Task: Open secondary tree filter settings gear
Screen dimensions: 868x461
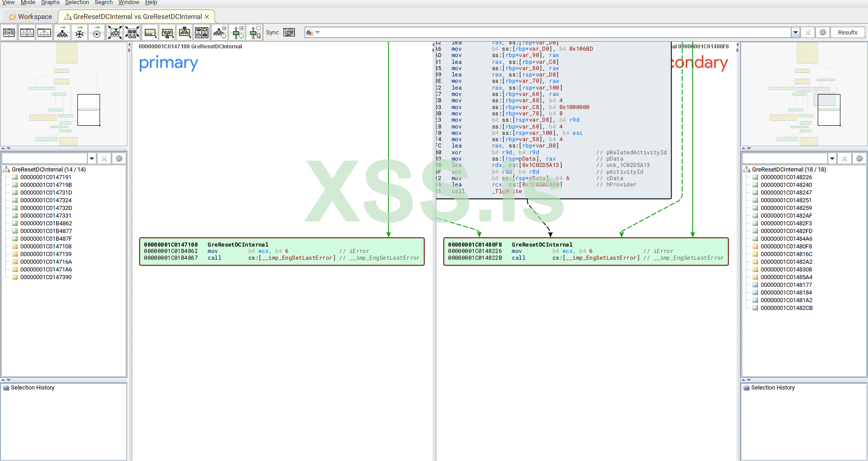Action: click(x=859, y=158)
